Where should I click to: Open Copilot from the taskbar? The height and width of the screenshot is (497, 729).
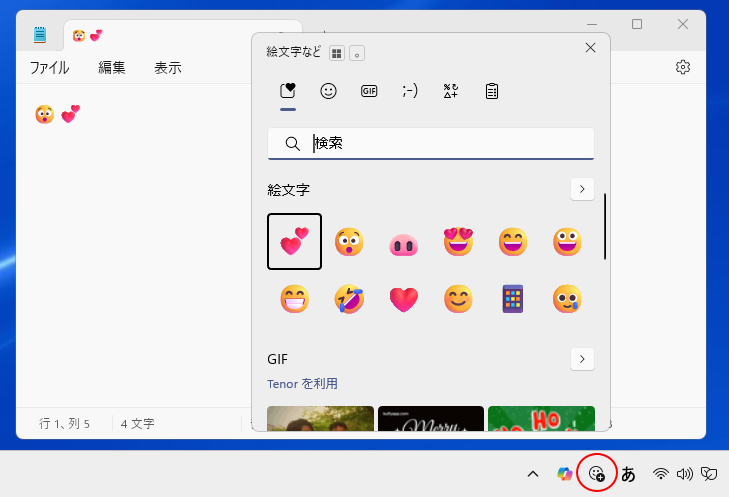click(565, 474)
